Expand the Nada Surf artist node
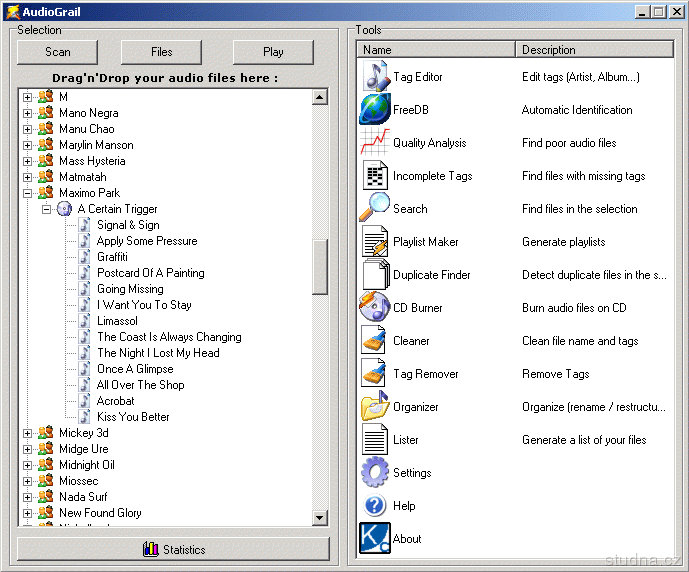This screenshot has width=689, height=572. point(28,497)
